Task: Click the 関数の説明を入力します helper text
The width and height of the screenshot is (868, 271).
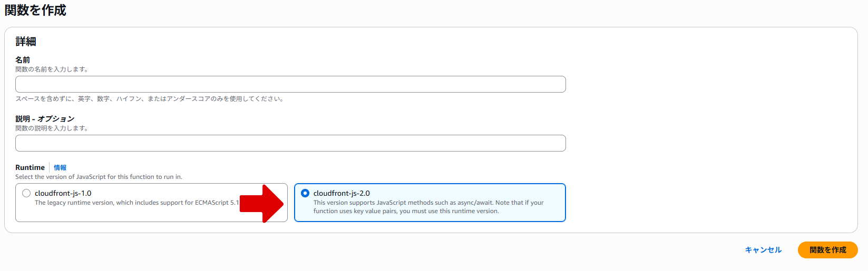Action: 52,128
